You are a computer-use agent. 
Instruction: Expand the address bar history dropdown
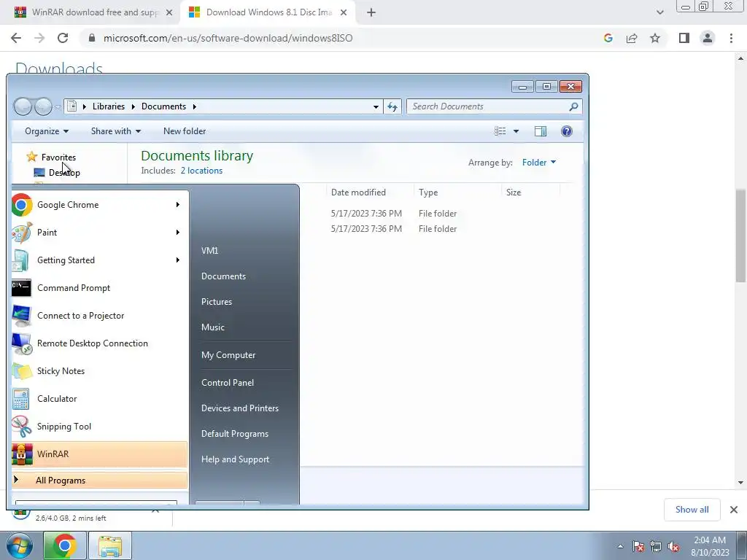point(376,106)
